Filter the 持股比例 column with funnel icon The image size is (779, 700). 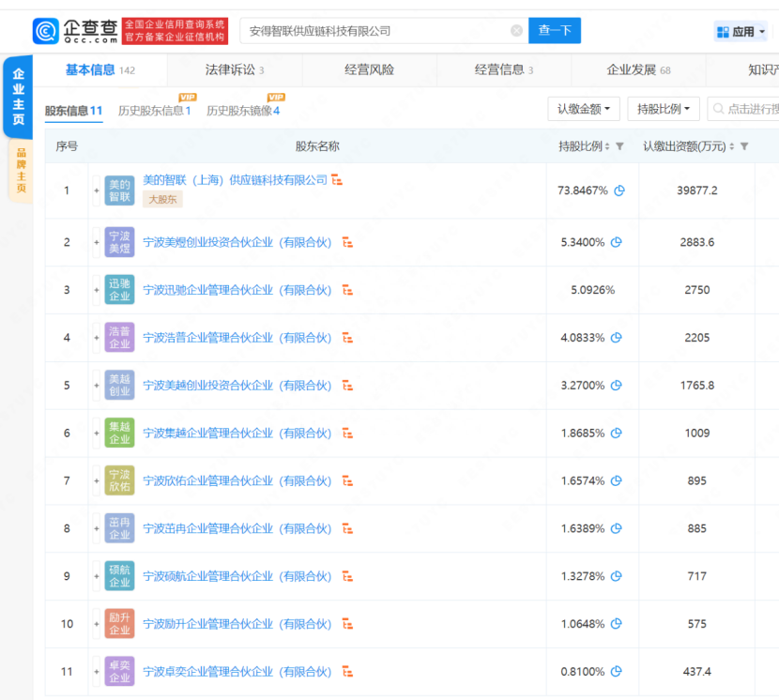(619, 146)
